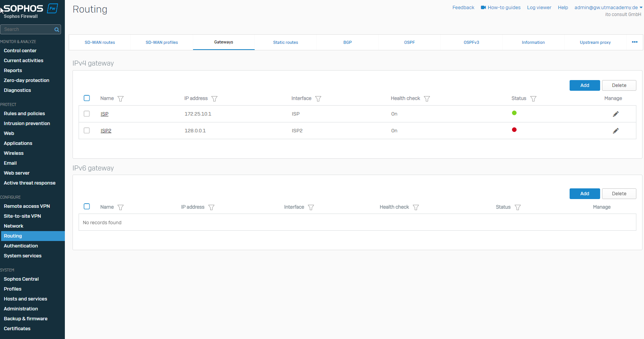Click the pencil edit icon for ISP gateway
Viewport: 644px width, 339px height.
pos(615,114)
